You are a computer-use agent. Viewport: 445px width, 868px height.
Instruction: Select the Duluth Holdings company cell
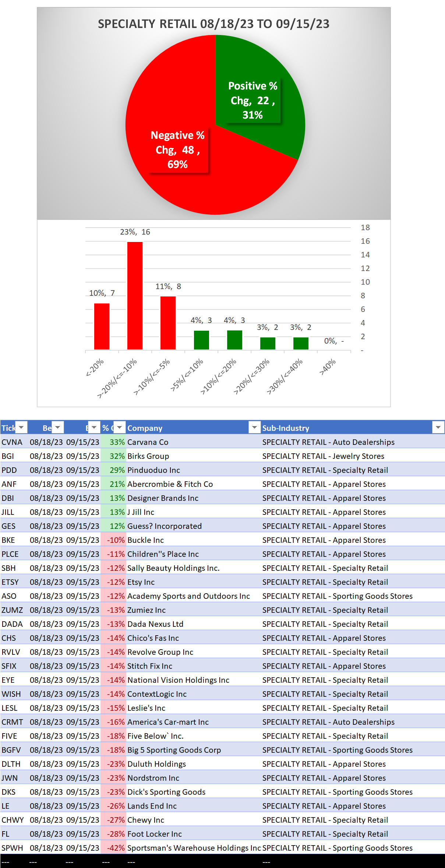click(x=194, y=764)
